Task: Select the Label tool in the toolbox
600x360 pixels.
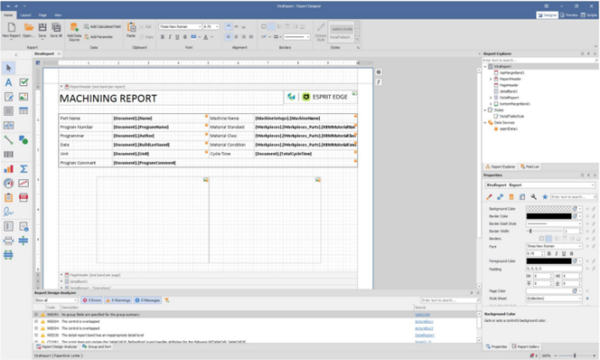Action: pyautogui.click(x=8, y=82)
